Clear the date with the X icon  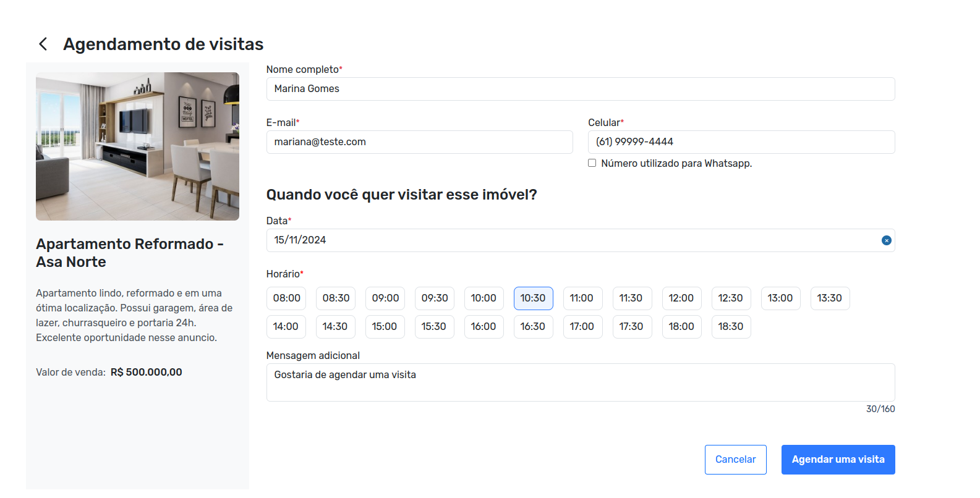tap(886, 240)
